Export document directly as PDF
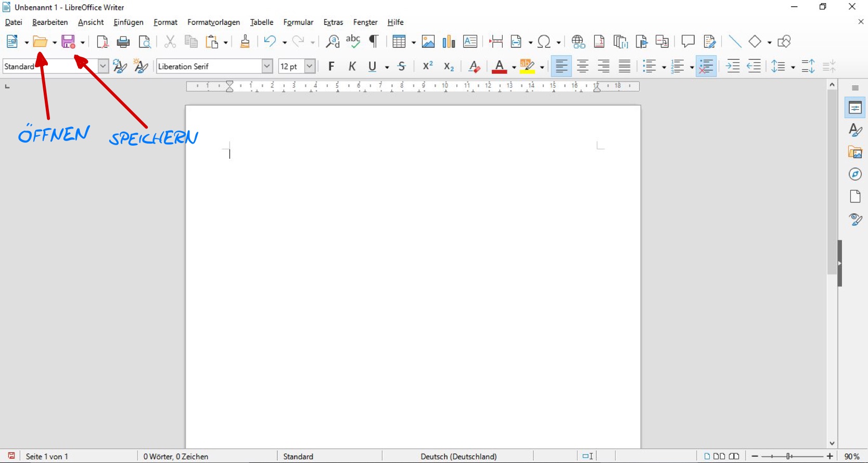The image size is (868, 463). pos(103,42)
